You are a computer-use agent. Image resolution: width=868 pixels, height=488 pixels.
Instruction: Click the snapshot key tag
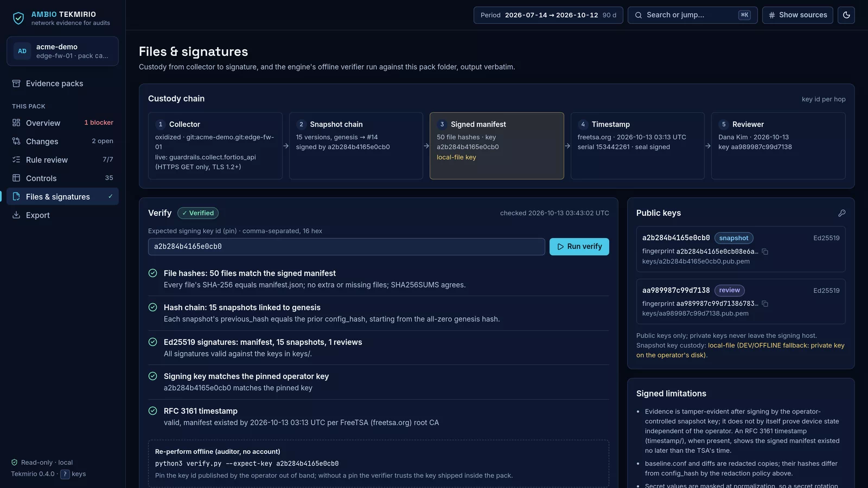click(733, 238)
